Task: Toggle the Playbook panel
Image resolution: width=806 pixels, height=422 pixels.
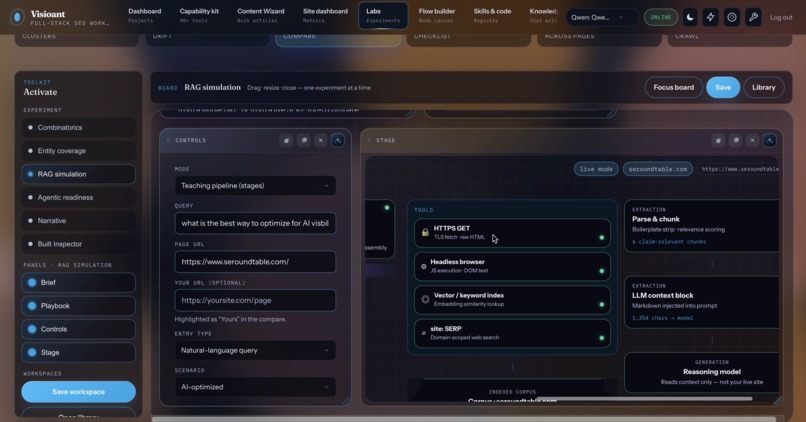Action: [78, 306]
